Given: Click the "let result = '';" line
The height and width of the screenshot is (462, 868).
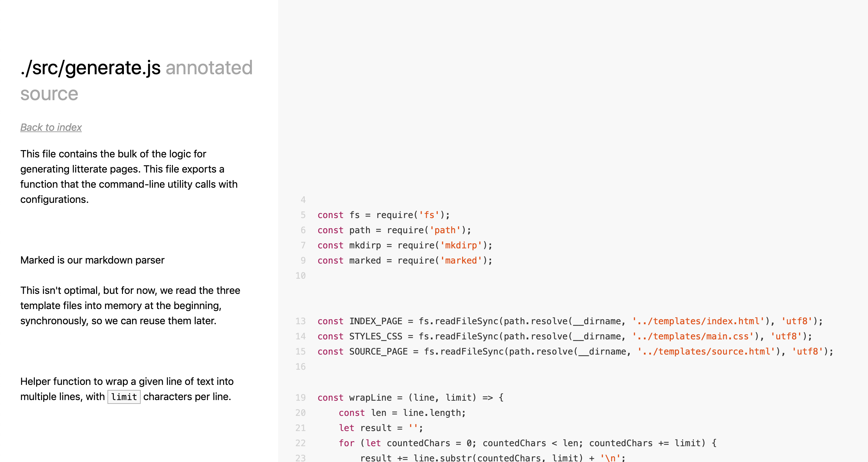Looking at the screenshot, I should pyautogui.click(x=381, y=428).
